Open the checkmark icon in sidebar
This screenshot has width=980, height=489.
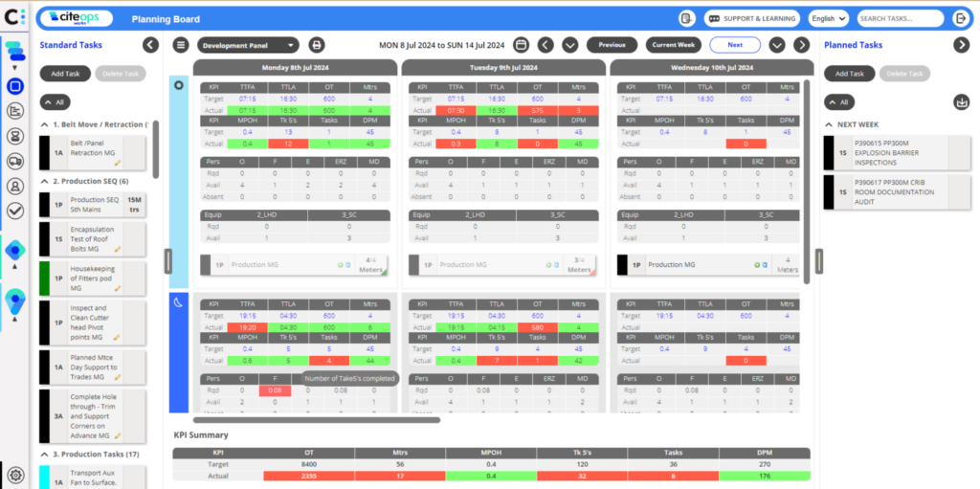click(15, 211)
